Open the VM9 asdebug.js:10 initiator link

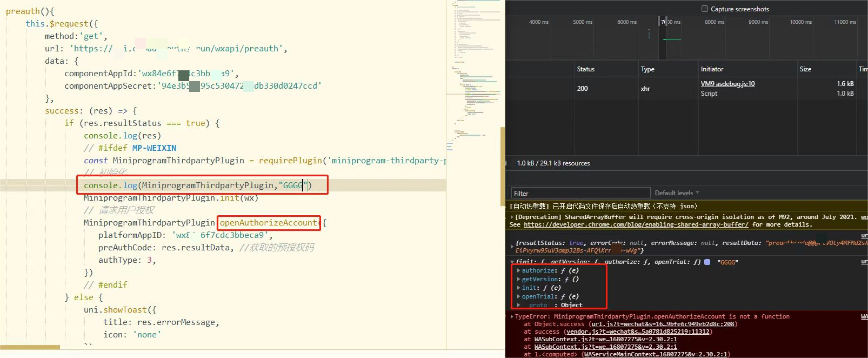click(727, 84)
